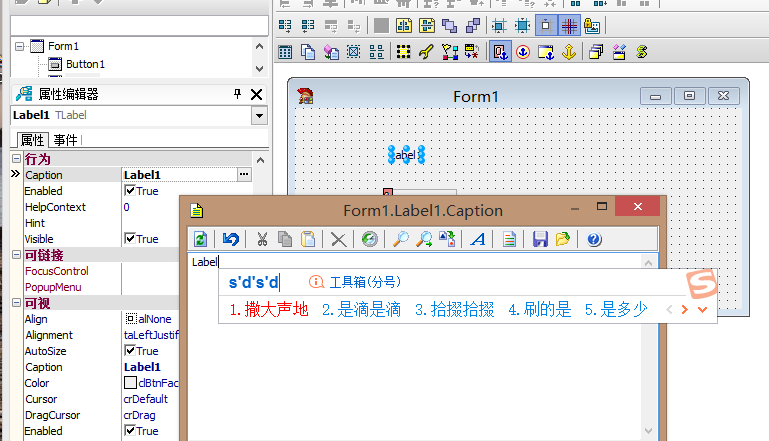Collapse the Form1 tree node
This screenshot has width=769, height=441.
tap(19, 46)
